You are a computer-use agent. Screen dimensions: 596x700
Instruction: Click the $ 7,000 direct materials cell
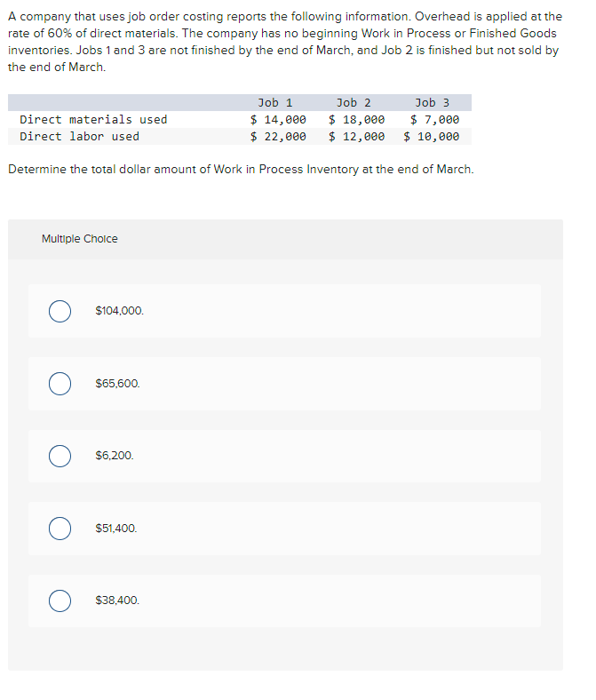(x=435, y=120)
